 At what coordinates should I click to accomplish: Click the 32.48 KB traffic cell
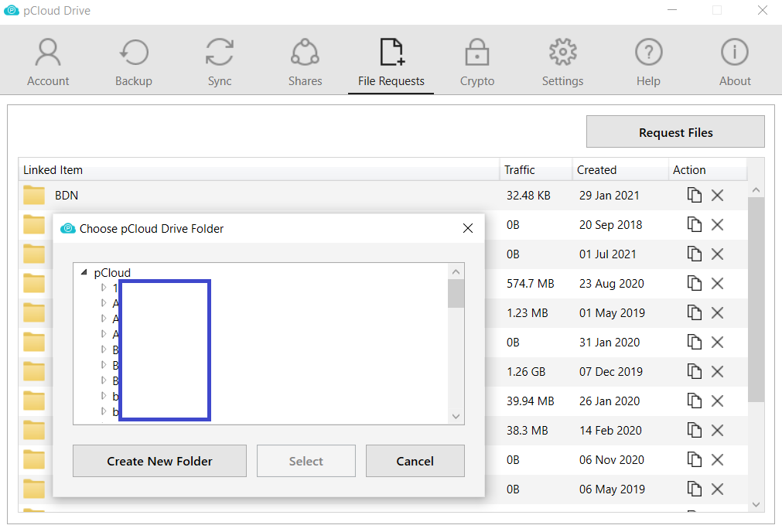click(x=528, y=195)
